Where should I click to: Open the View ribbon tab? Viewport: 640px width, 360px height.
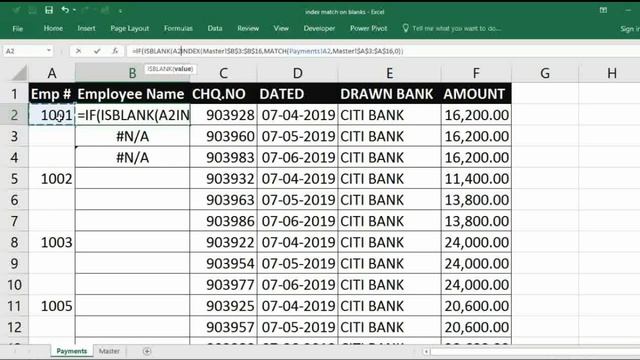(281, 29)
